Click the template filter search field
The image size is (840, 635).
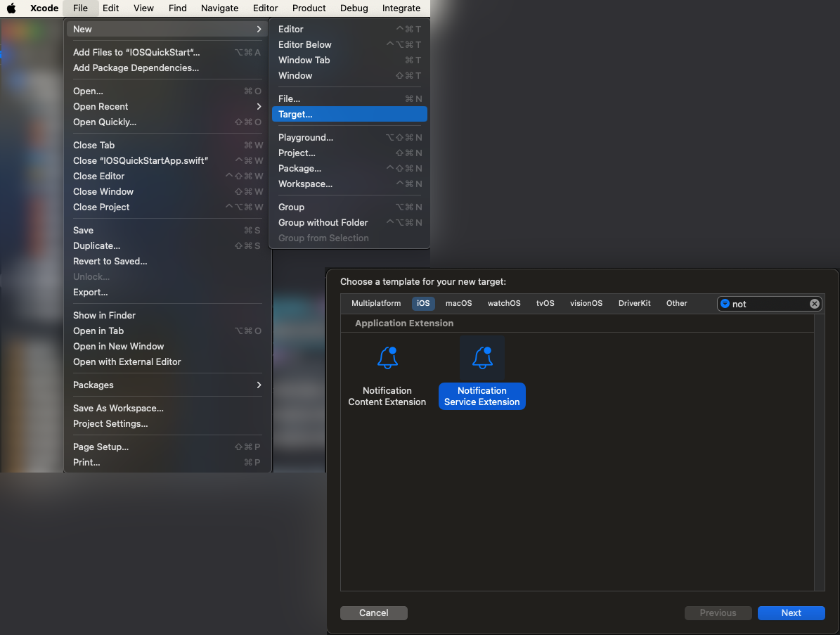(768, 304)
